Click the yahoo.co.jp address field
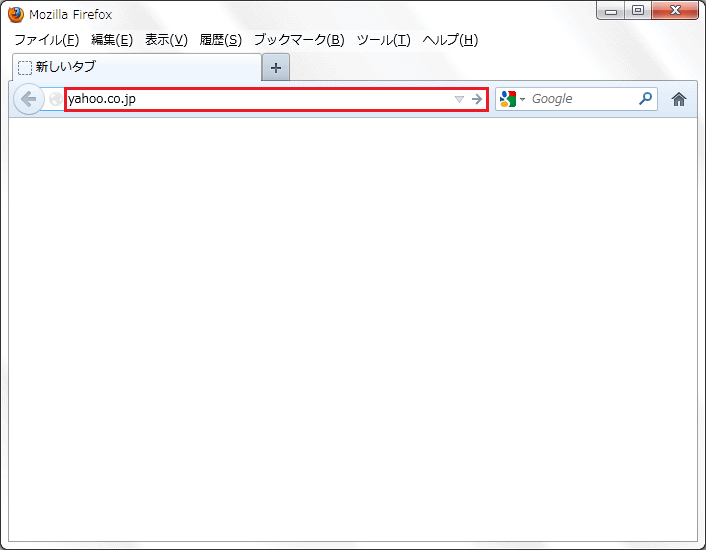 click(250, 99)
